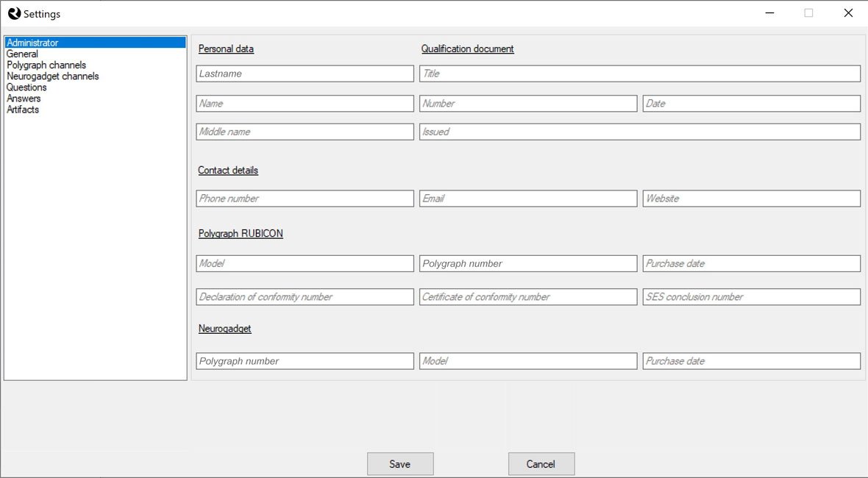This screenshot has height=478, width=868.
Task: Click the Save button
Action: (400, 463)
